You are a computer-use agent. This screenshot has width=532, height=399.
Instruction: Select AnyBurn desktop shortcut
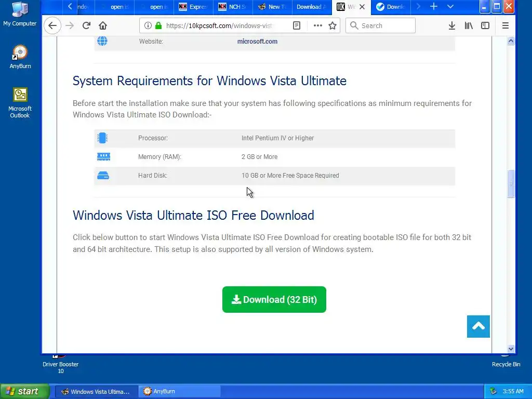(20, 57)
